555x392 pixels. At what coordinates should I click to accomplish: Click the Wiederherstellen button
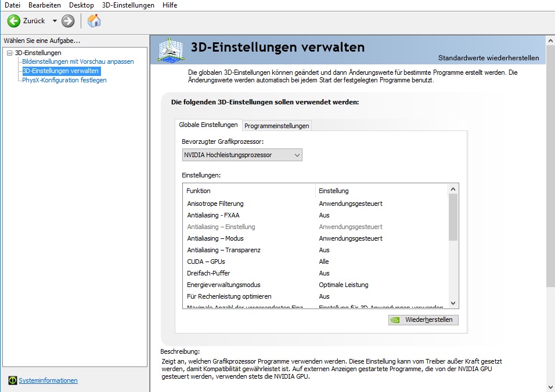pos(423,320)
